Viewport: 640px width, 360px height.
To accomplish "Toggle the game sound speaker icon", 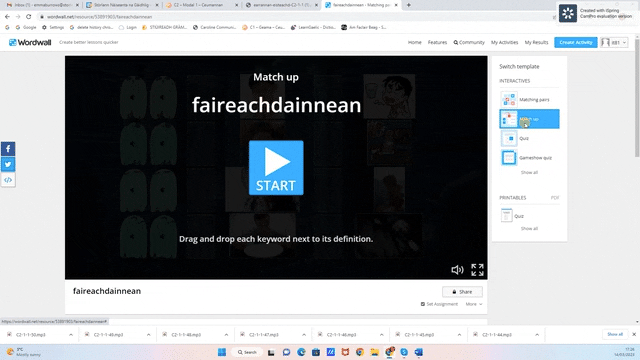I will [457, 270].
